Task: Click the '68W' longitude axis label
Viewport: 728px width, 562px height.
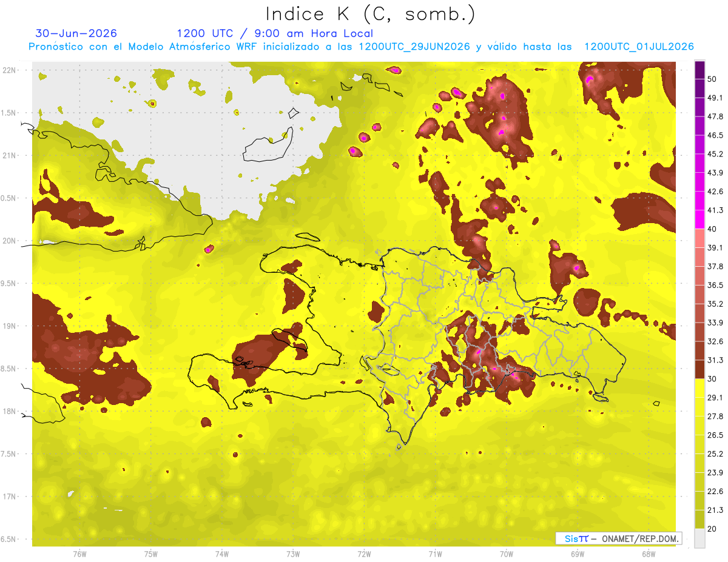Action: pyautogui.click(x=649, y=554)
